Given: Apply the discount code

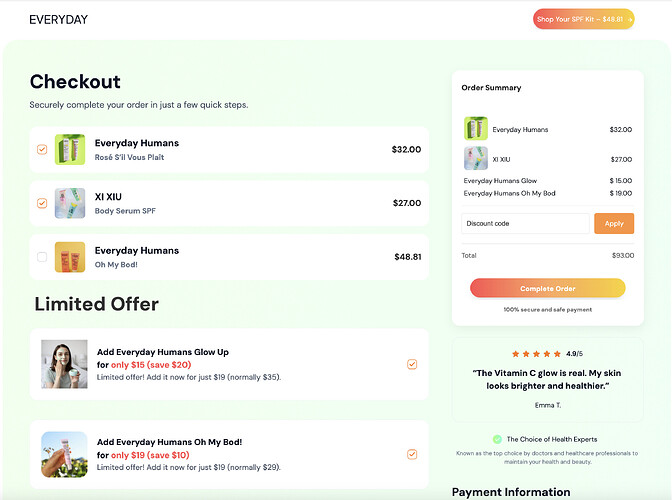Looking at the screenshot, I should pyautogui.click(x=614, y=224).
